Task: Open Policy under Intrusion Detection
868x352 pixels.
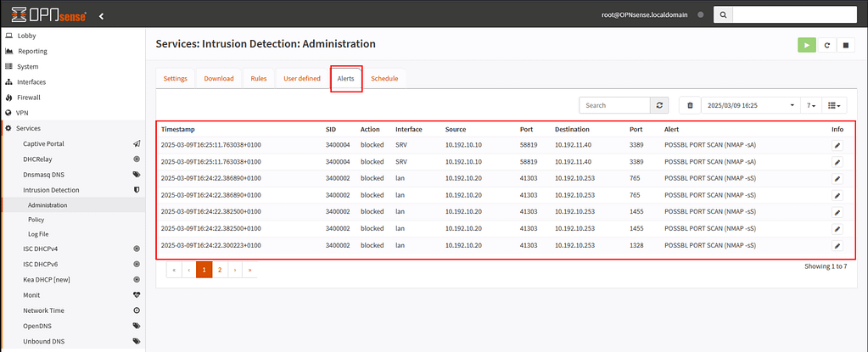Action: click(x=36, y=219)
